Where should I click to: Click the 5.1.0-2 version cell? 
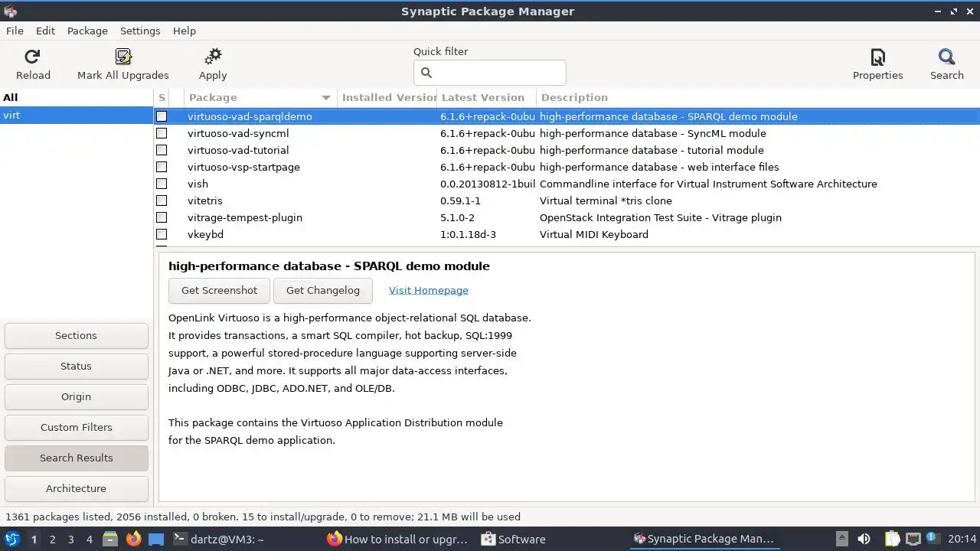[x=457, y=217]
